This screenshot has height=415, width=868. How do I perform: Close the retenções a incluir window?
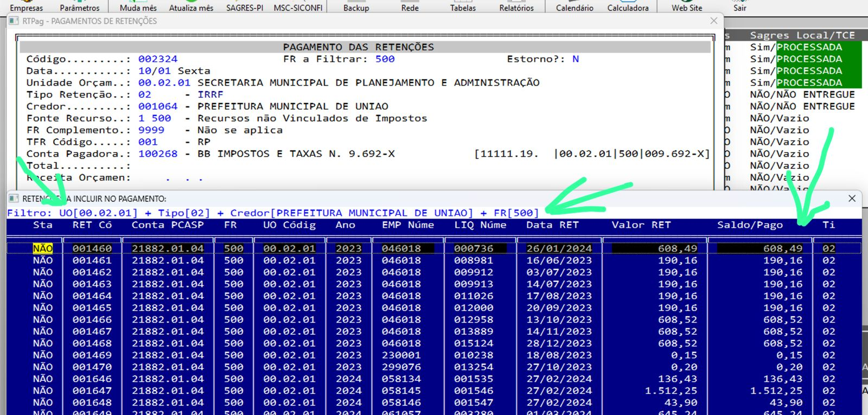pos(852,199)
